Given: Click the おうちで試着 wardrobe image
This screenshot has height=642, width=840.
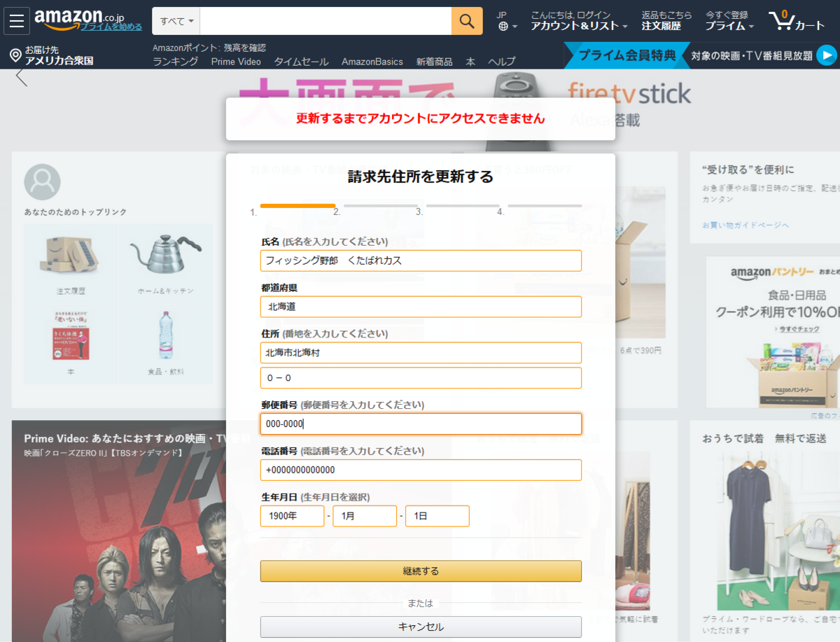Looking at the screenshot, I should point(778,529).
